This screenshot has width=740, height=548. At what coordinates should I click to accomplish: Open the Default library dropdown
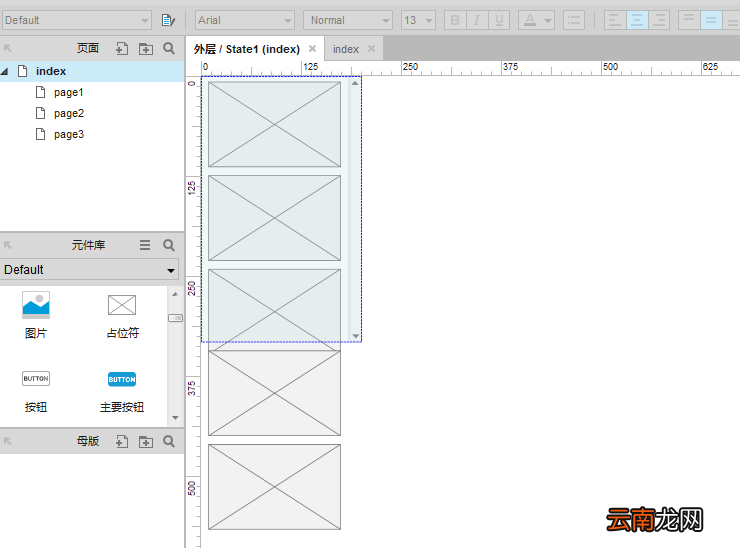90,270
